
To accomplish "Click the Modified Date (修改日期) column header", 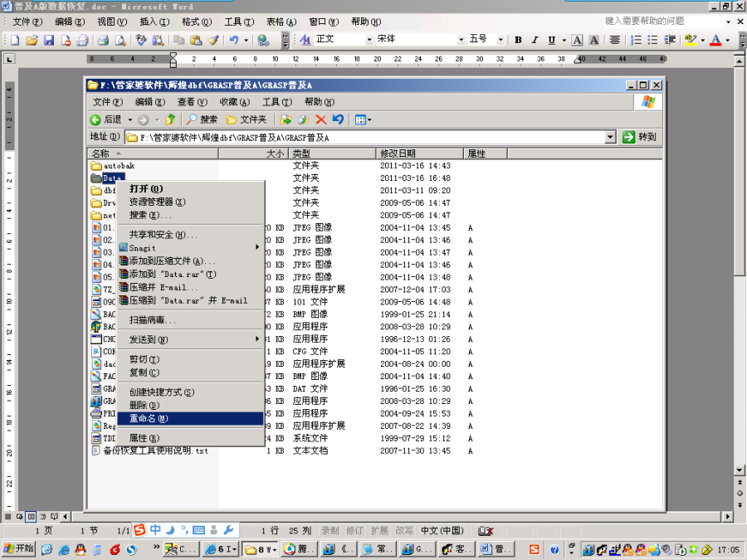I will click(419, 153).
